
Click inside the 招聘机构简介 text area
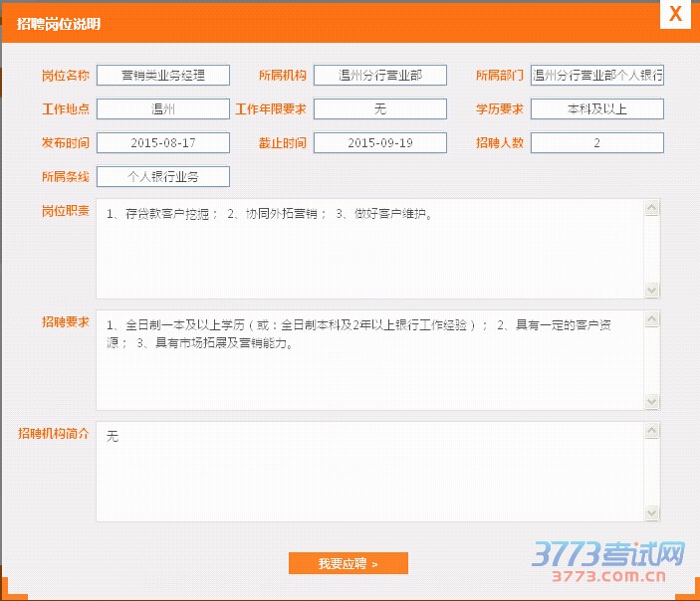[x=370, y=472]
